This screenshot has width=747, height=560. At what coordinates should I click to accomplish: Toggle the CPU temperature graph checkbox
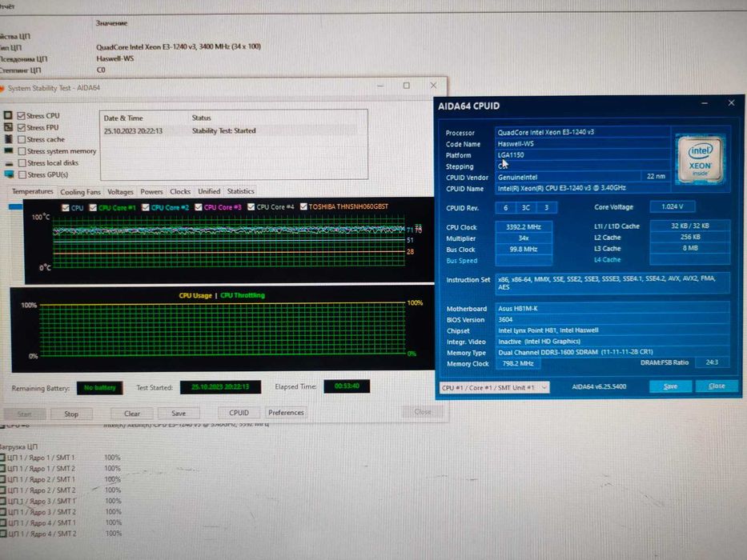click(x=66, y=208)
